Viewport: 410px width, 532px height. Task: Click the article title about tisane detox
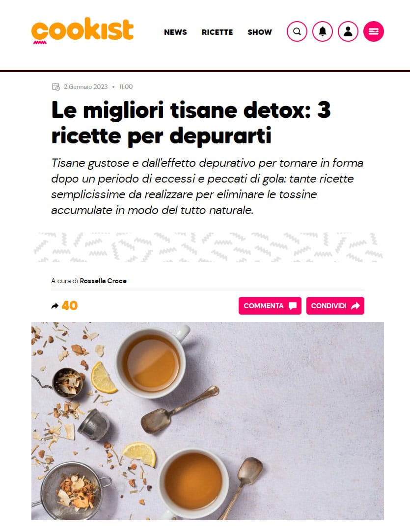pyautogui.click(x=191, y=123)
